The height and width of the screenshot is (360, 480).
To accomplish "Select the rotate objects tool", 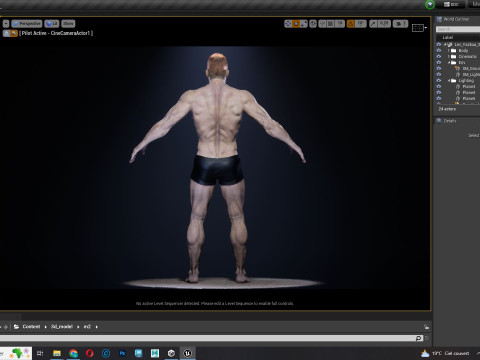I will coord(296,24).
